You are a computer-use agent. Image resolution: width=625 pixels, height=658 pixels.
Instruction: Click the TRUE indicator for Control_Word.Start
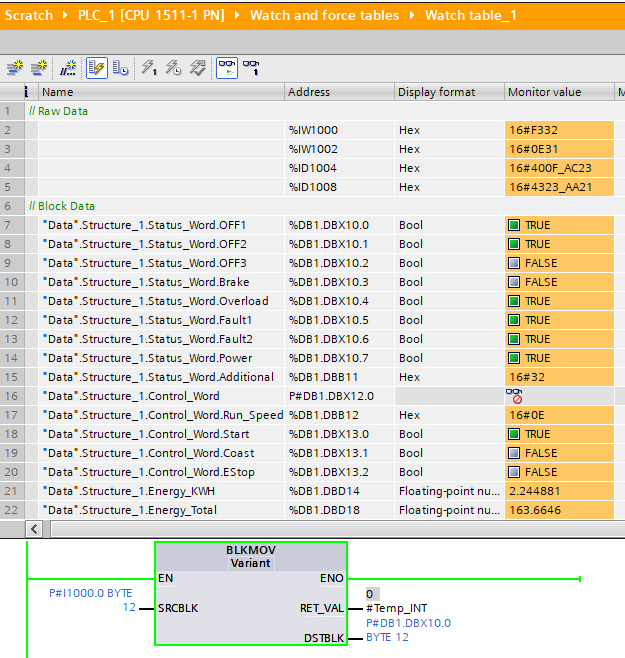click(x=514, y=434)
